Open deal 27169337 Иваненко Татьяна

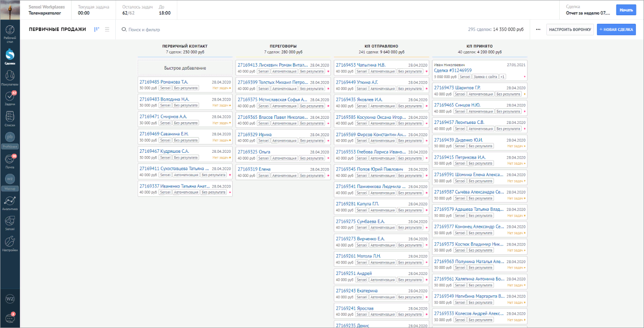click(175, 186)
